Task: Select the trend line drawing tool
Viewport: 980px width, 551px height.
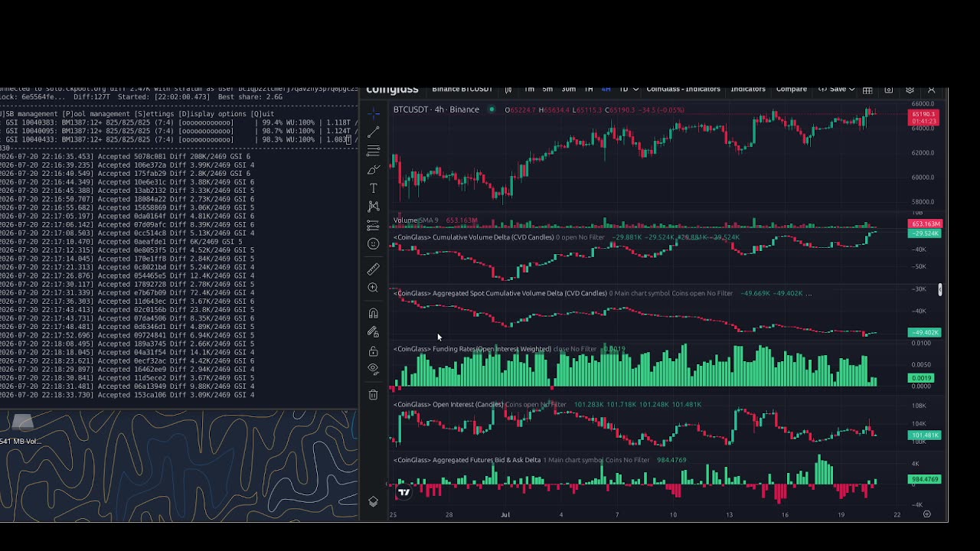Action: coord(373,132)
